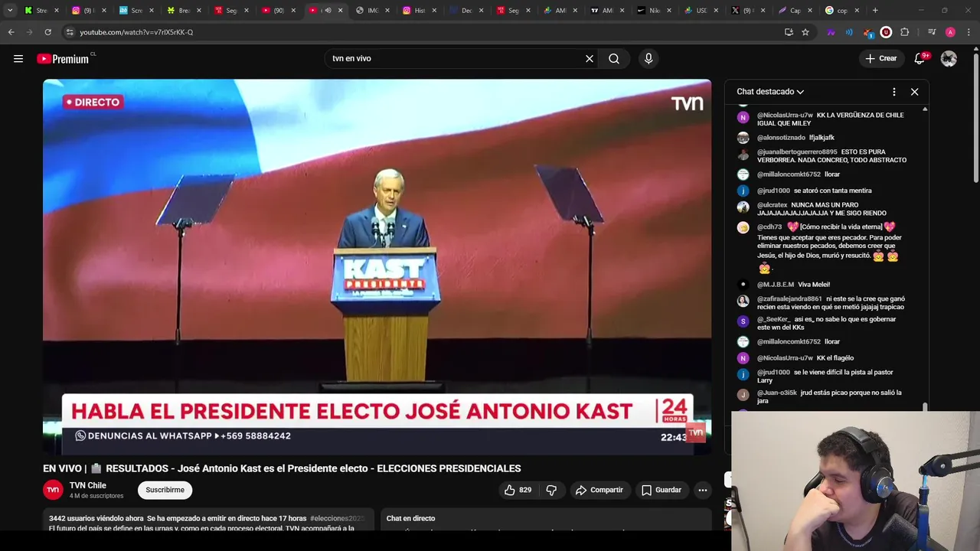Expand the Chat destacado dropdown
This screenshot has width=980, height=551.
tap(770, 92)
